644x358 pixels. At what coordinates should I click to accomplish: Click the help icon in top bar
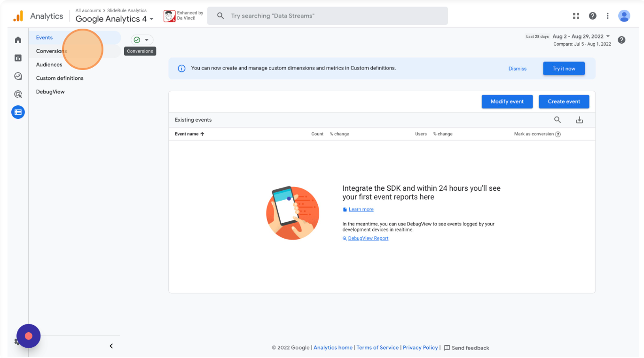[592, 16]
